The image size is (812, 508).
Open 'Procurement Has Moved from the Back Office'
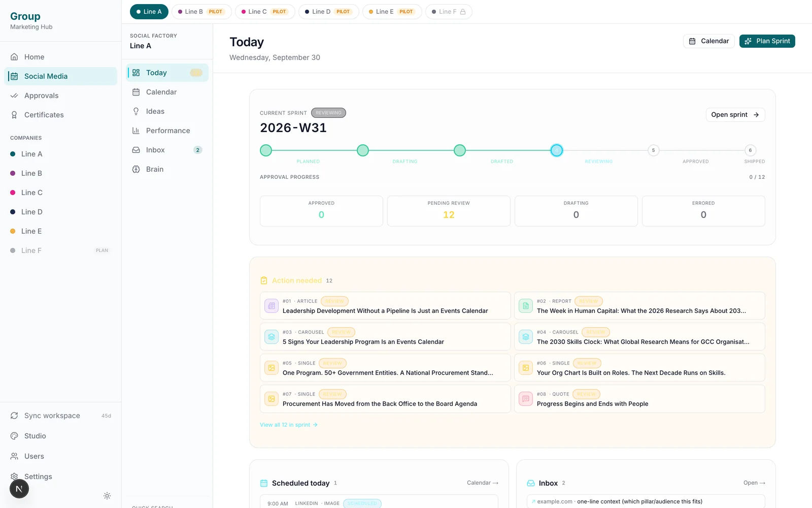[385, 399]
